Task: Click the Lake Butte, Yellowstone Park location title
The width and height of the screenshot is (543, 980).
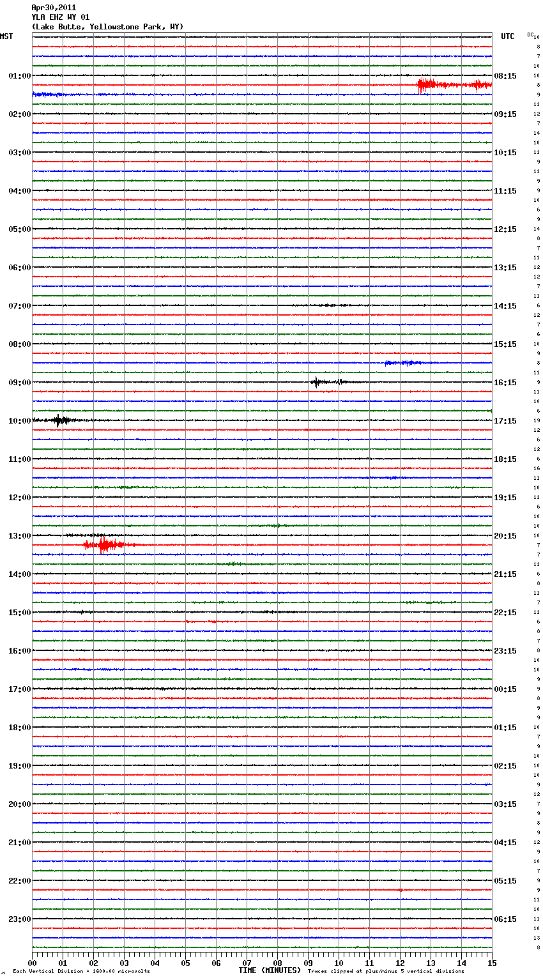Action: coord(107,27)
